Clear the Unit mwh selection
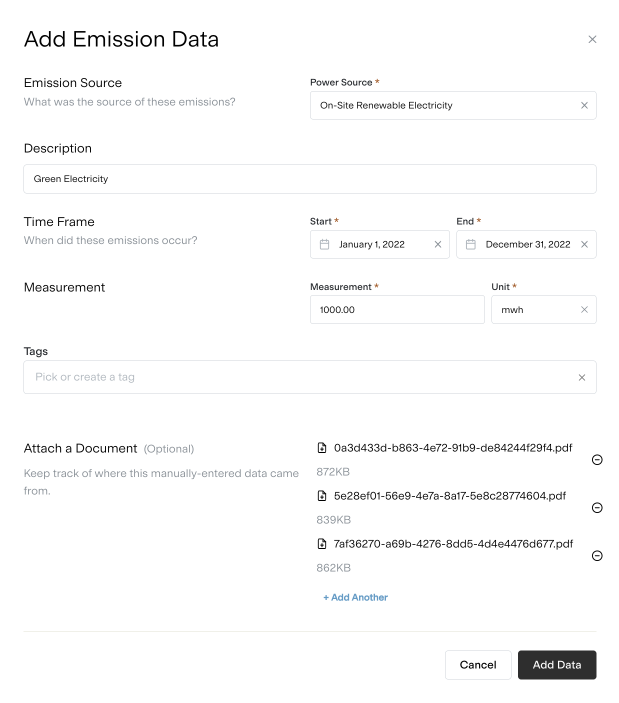The width and height of the screenshot is (619, 703). point(584,310)
